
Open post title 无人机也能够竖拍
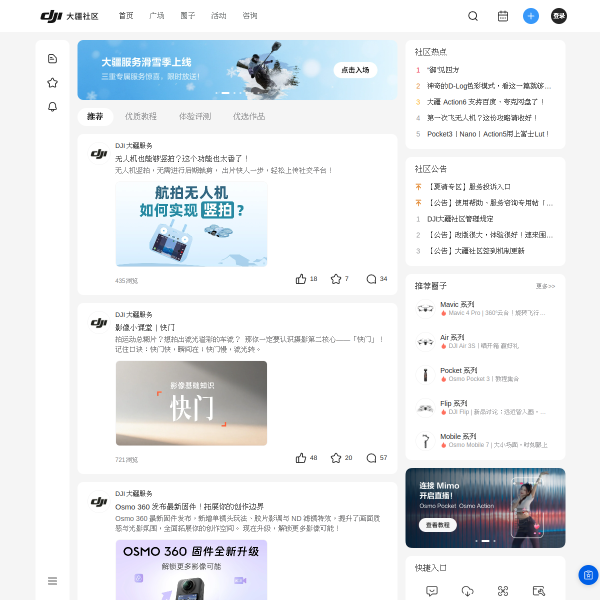point(182,158)
